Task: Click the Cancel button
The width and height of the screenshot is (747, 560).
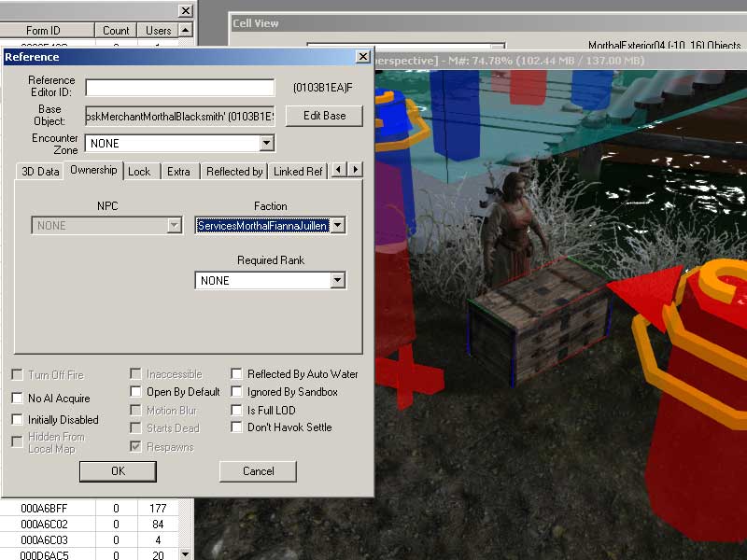Action: click(x=259, y=471)
